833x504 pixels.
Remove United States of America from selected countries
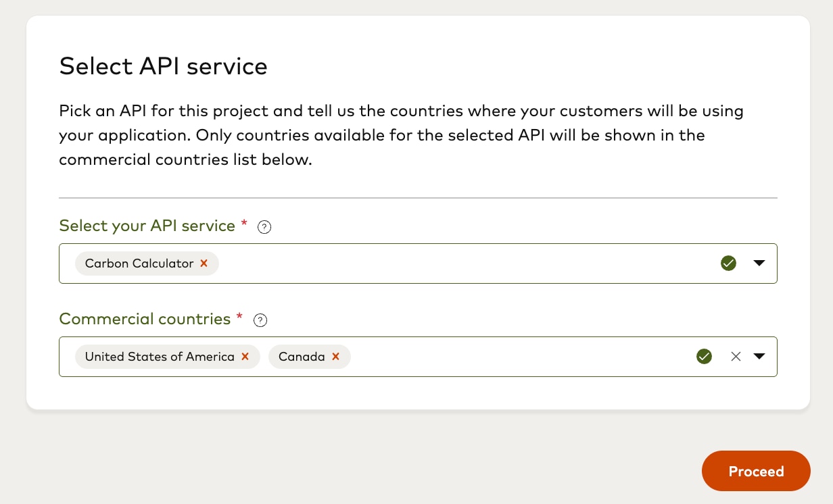(x=245, y=357)
